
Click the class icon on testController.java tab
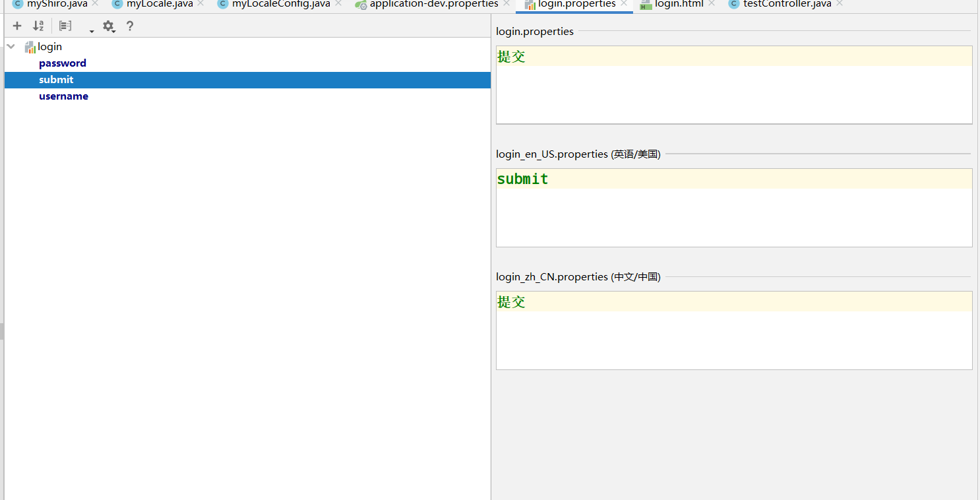[734, 4]
